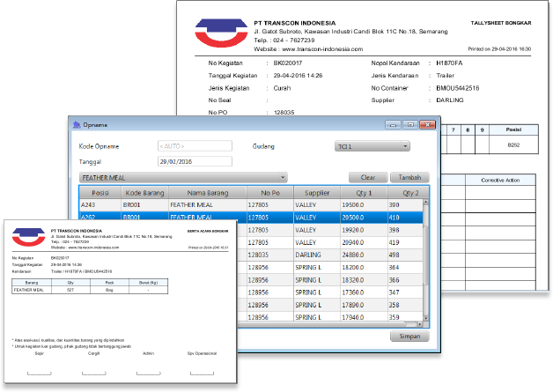Click the Qty 2 value 498

[x=405, y=255]
